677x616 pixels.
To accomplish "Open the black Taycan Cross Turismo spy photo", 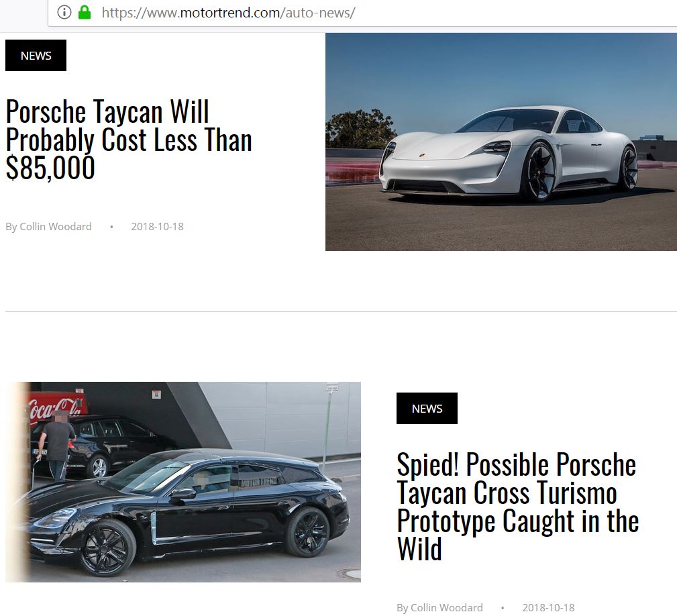I will coord(183,482).
